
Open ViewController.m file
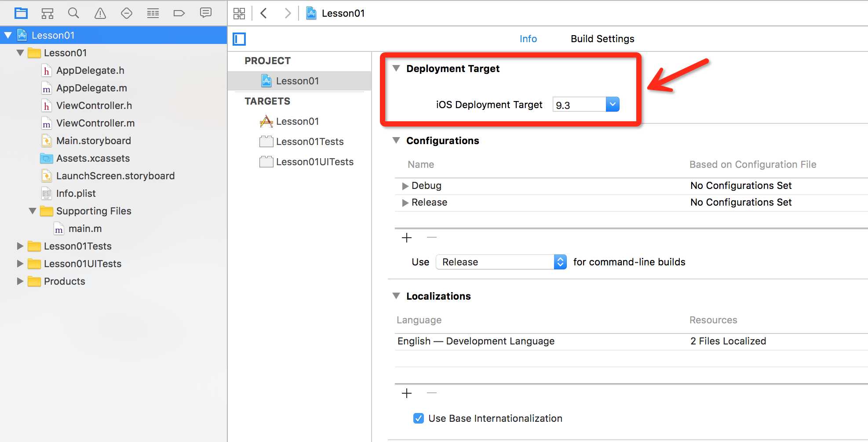pyautogui.click(x=95, y=123)
